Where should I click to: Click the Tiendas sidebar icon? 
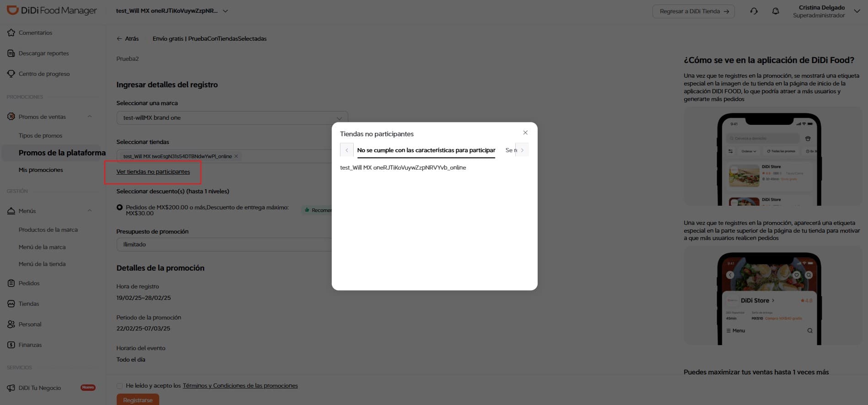point(11,304)
